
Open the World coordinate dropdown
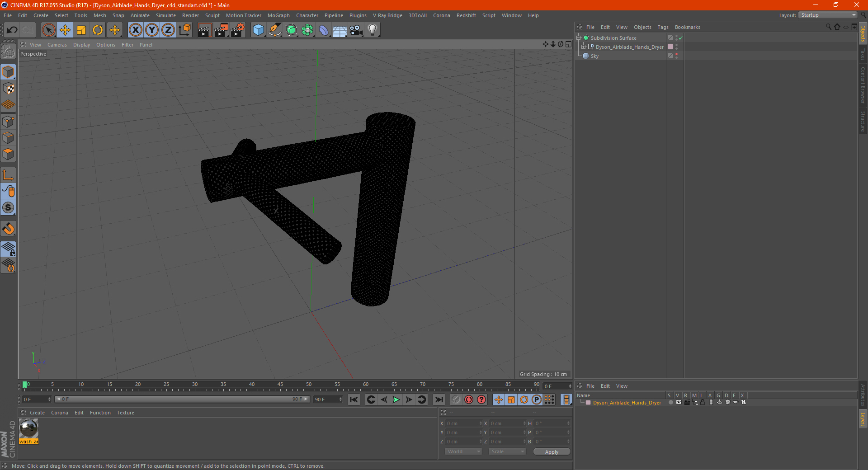[x=463, y=451]
